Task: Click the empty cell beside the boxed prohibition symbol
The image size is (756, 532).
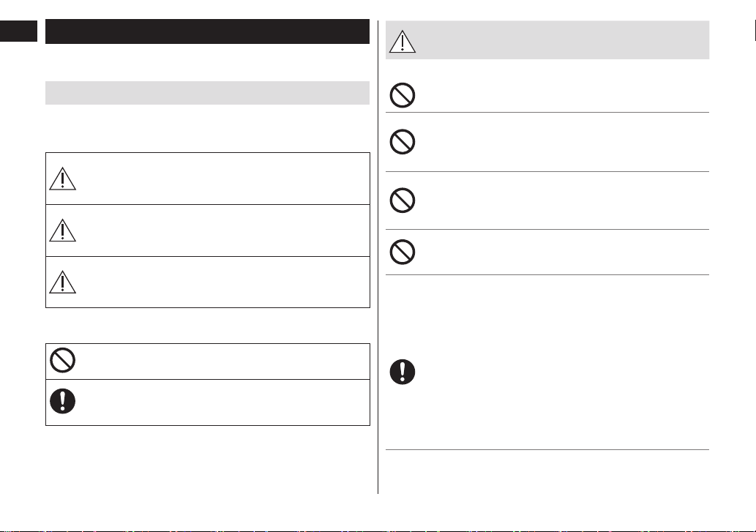Action: (223, 361)
